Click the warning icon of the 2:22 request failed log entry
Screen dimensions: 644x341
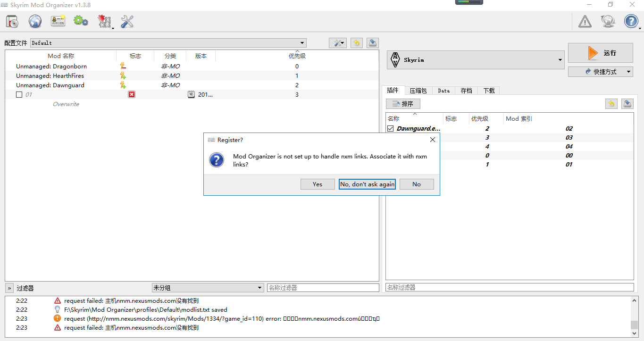coord(58,300)
